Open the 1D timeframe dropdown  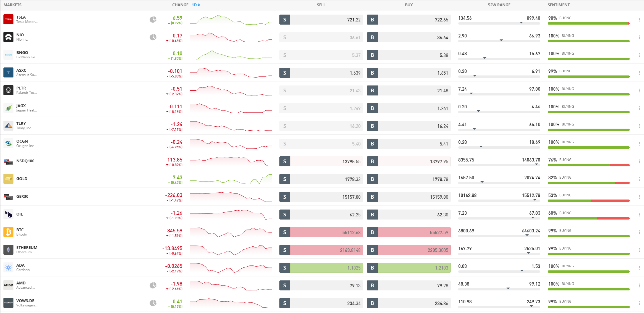click(194, 5)
